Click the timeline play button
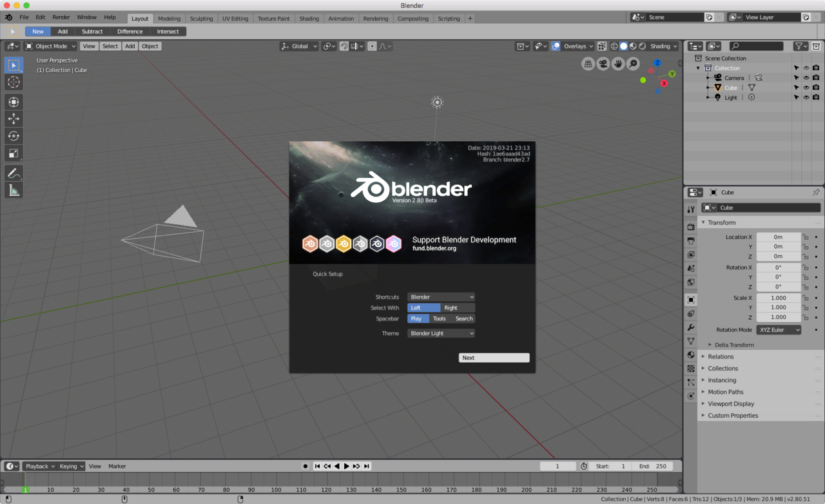The height and width of the screenshot is (504, 825). [347, 466]
